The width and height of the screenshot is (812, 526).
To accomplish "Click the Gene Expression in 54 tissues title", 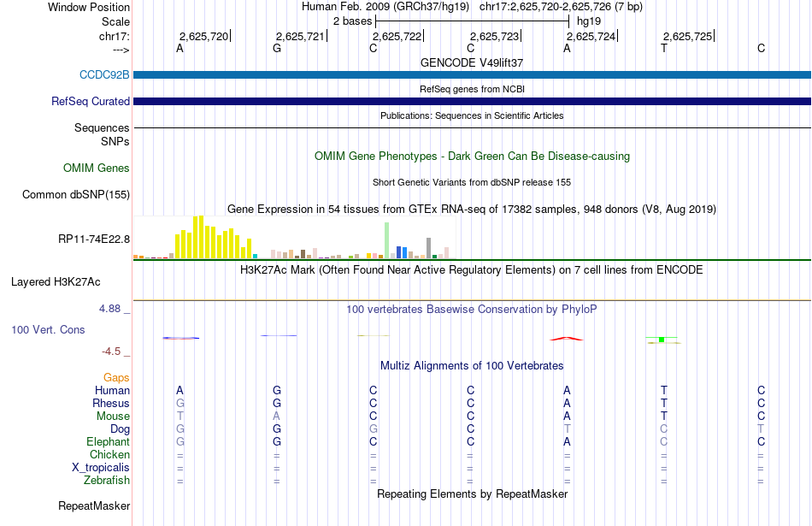I will pyautogui.click(x=472, y=210).
